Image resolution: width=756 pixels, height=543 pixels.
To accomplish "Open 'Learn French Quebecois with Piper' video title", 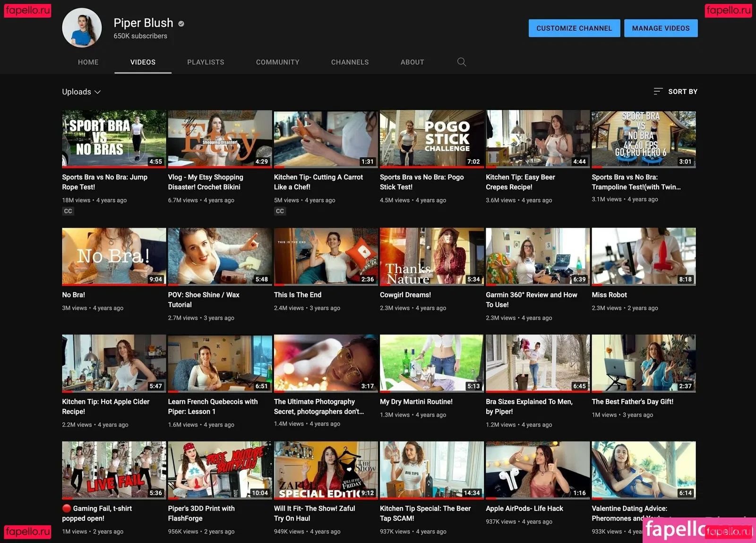I will coord(213,406).
